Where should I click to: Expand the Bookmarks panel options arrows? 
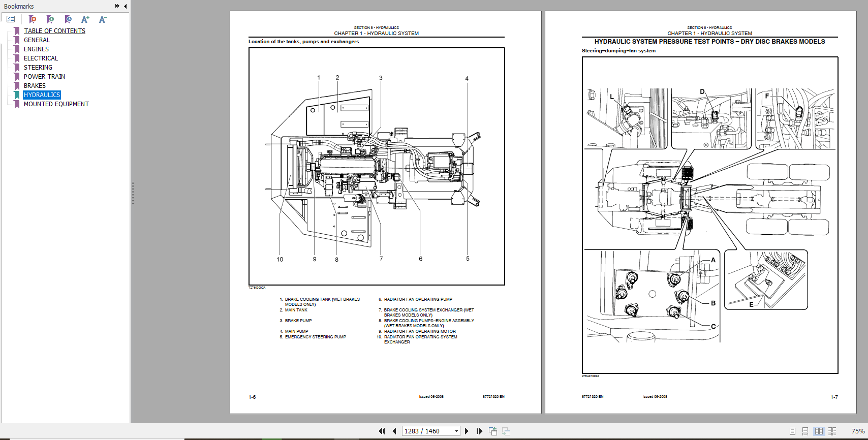[x=117, y=6]
